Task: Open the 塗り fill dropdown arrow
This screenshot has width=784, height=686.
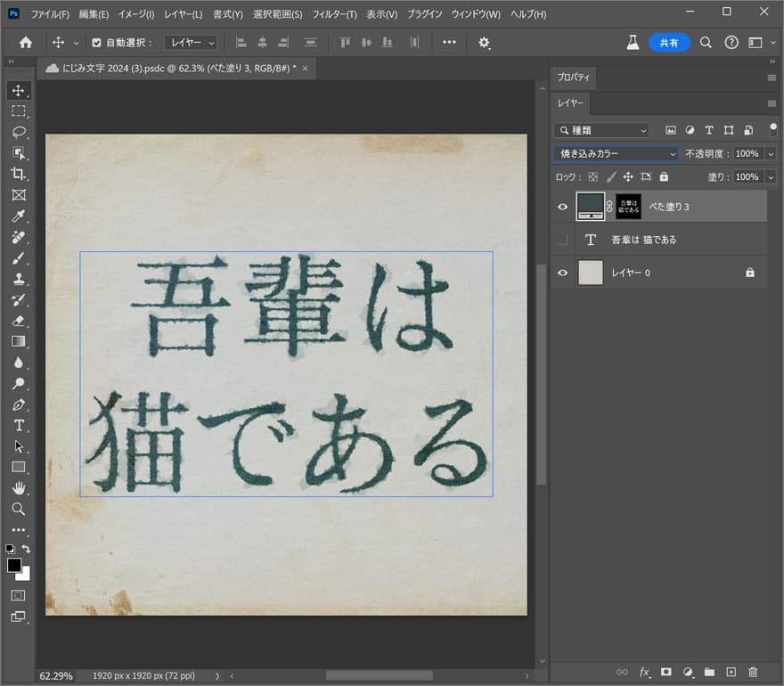Action: tap(771, 177)
